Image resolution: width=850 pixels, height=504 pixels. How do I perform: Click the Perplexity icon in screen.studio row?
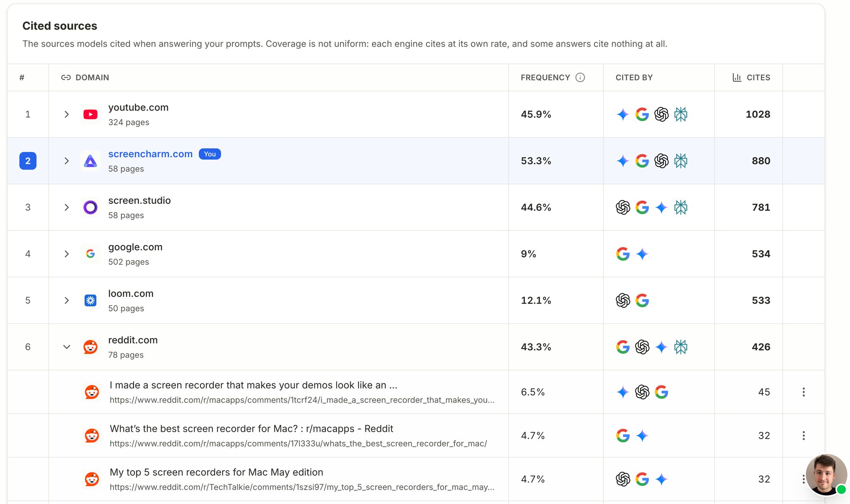click(x=681, y=207)
